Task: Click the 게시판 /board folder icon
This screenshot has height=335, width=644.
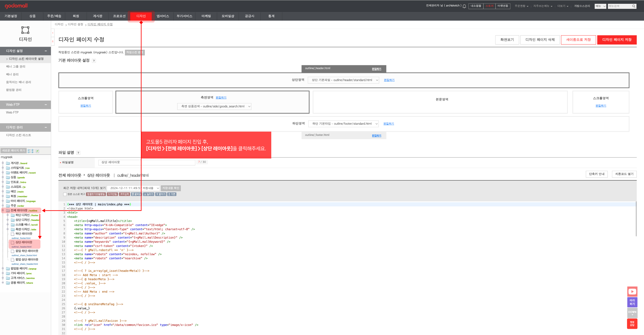Action: (x=8, y=163)
